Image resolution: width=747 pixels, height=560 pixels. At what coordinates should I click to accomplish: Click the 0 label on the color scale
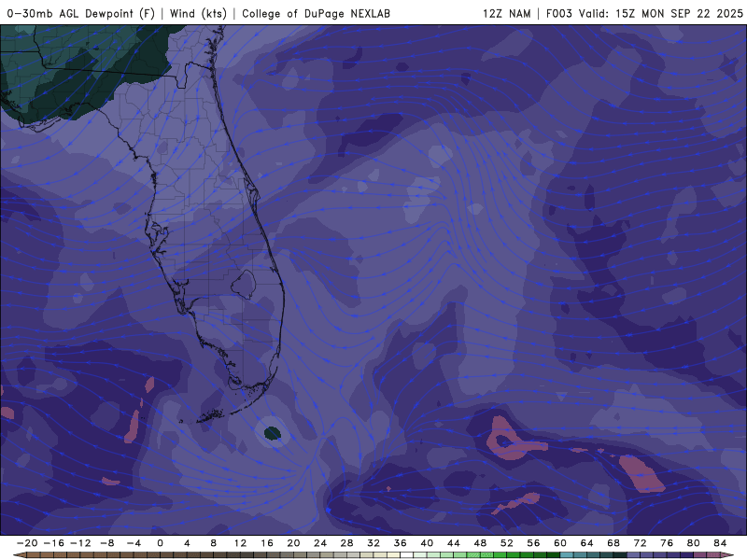160,543
